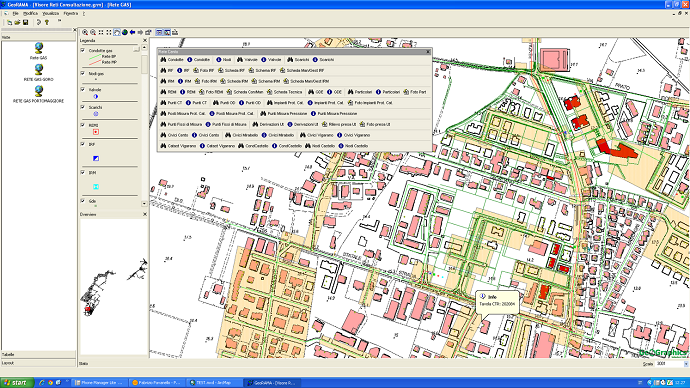Click the IRF blue legend symbol

point(95,158)
